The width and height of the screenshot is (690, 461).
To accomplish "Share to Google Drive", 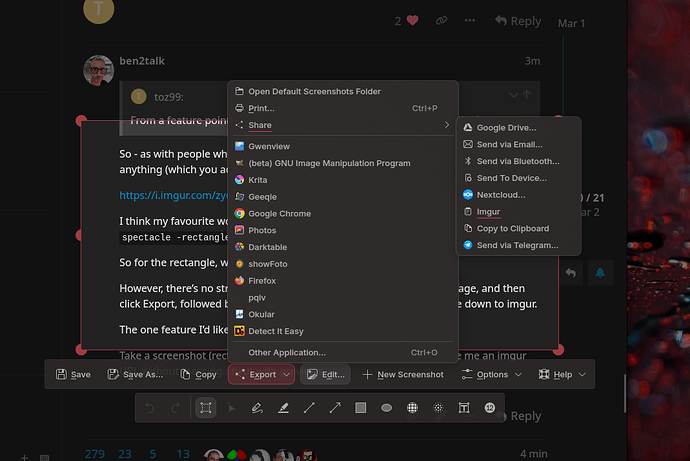I will coord(519,128).
